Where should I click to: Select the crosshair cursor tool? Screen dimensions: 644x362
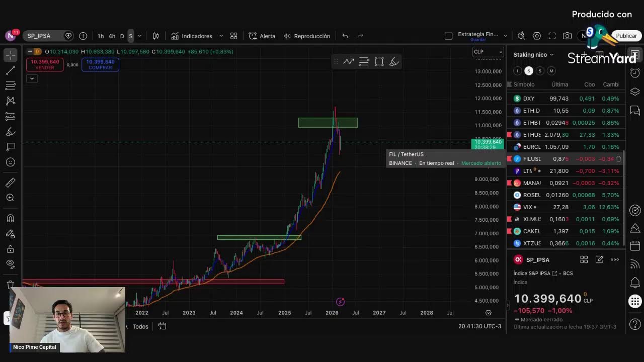point(11,55)
